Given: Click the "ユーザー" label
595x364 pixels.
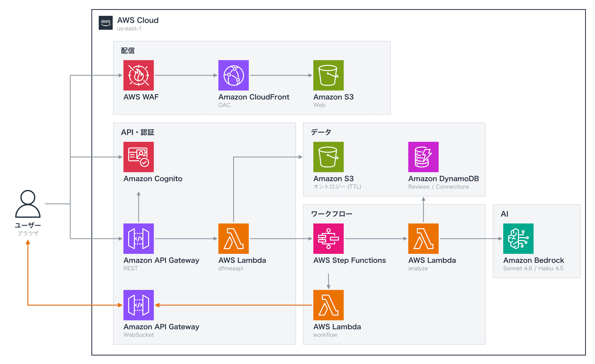Looking at the screenshot, I should tap(28, 225).
